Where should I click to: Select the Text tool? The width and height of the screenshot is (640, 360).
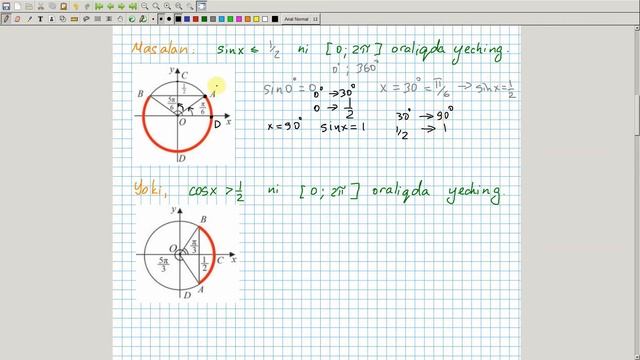pos(40,19)
